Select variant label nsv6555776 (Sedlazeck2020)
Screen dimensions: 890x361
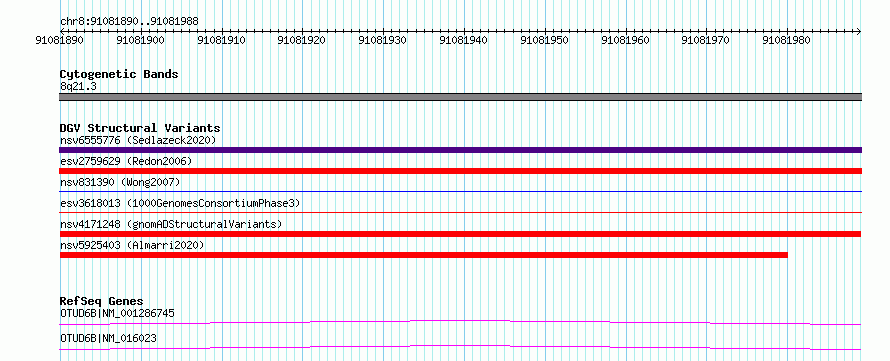(138, 140)
